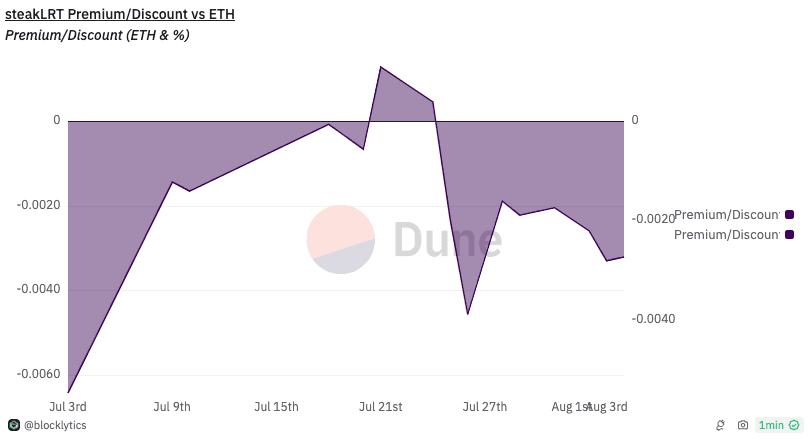Click the blocklytics profile avatar icon
810x439 pixels.
tap(14, 425)
